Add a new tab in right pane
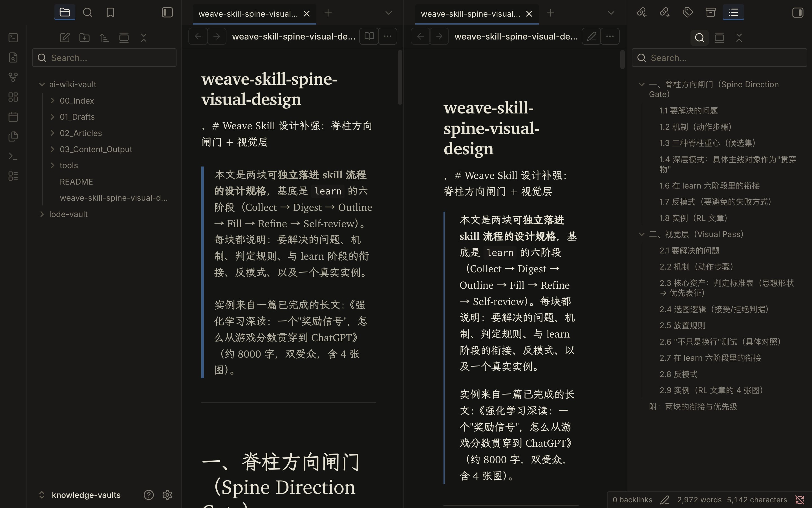This screenshot has height=508, width=812. [x=550, y=13]
